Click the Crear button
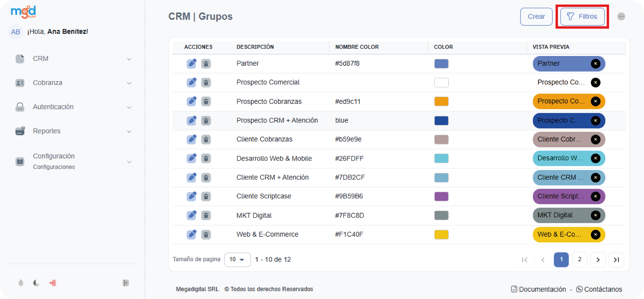 [536, 16]
